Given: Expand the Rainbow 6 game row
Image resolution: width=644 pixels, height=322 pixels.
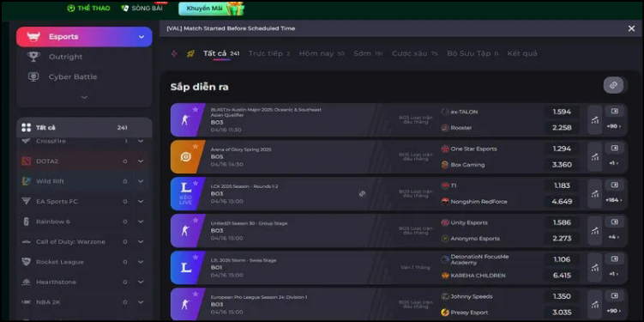Looking at the screenshot, I should tap(141, 222).
